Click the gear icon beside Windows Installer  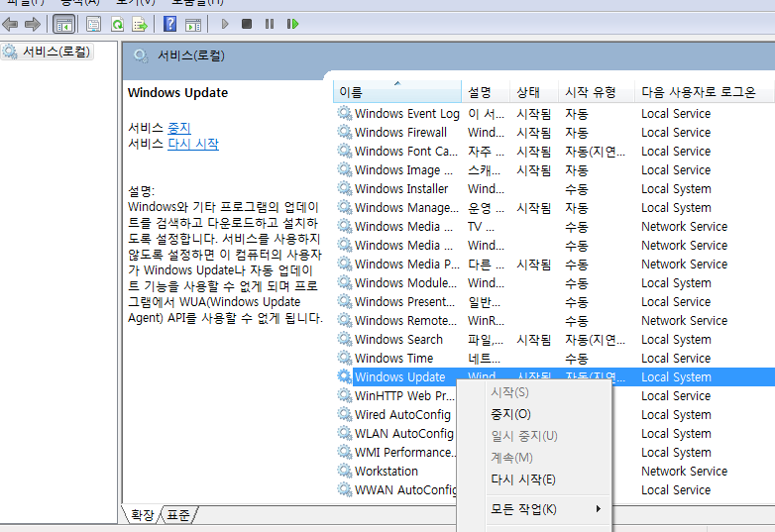[345, 188]
